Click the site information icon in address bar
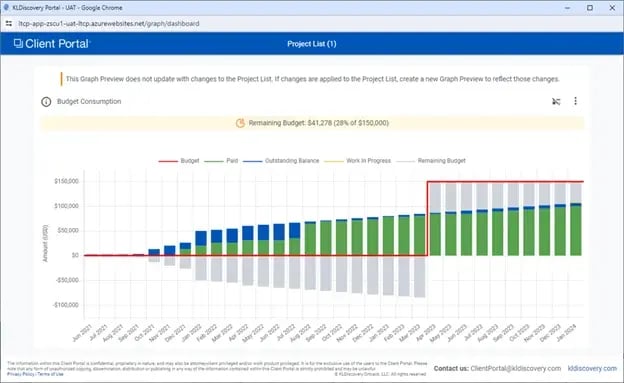 [x=9, y=24]
